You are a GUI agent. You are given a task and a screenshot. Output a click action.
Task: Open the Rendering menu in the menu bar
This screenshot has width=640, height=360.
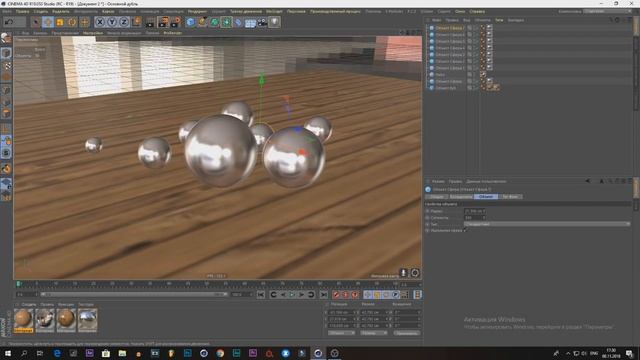pos(197,11)
